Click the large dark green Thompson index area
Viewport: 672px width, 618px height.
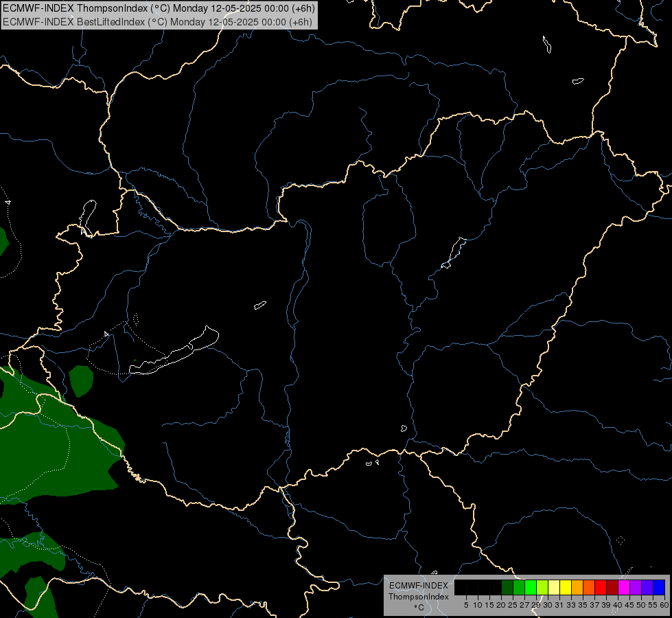56,446
